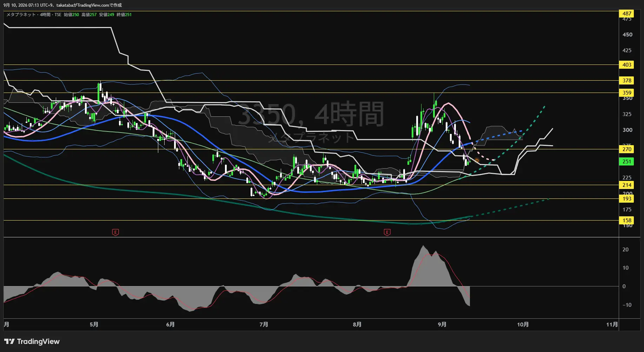Click the 450 price axis tick
The image size is (644, 352).
click(627, 35)
